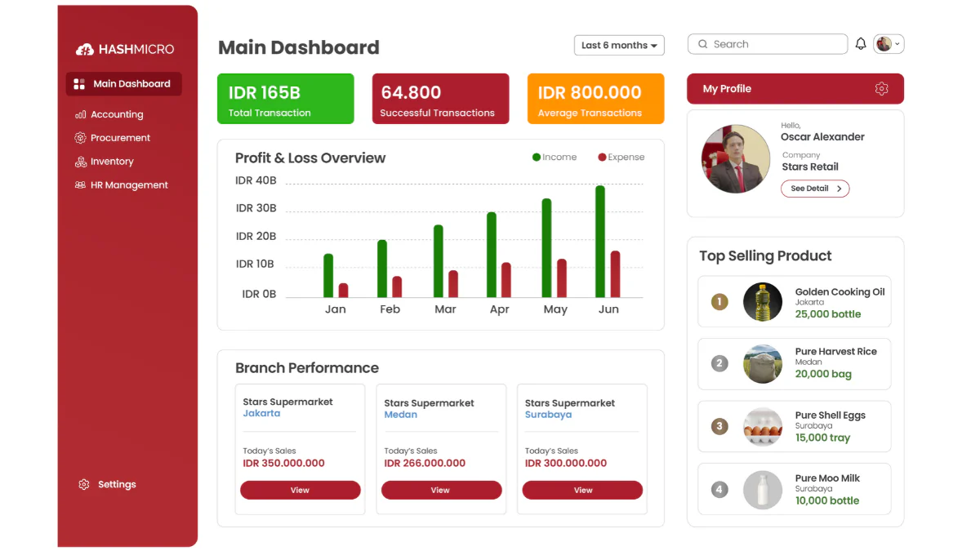Click the My Profile header bar
Viewport: 980px width, 551px height.
click(795, 89)
